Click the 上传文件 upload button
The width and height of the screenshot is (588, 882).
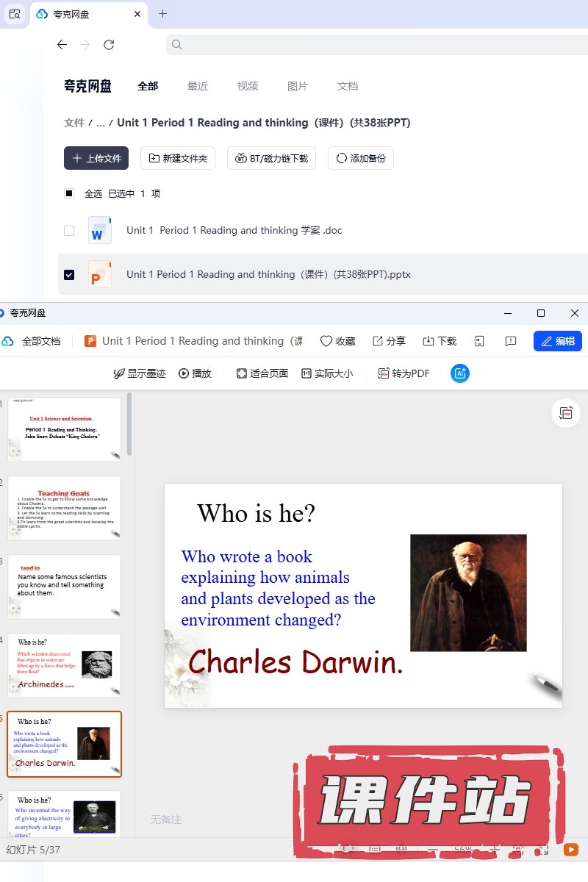pyautogui.click(x=96, y=158)
